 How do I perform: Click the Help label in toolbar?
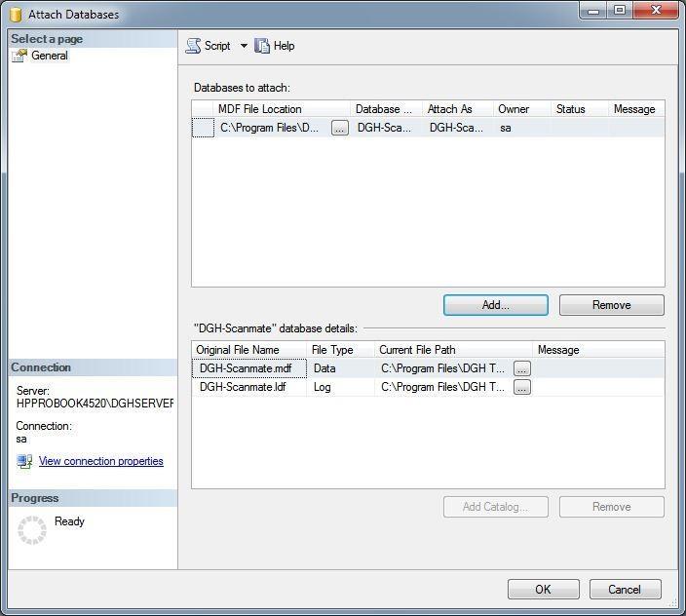[284, 46]
